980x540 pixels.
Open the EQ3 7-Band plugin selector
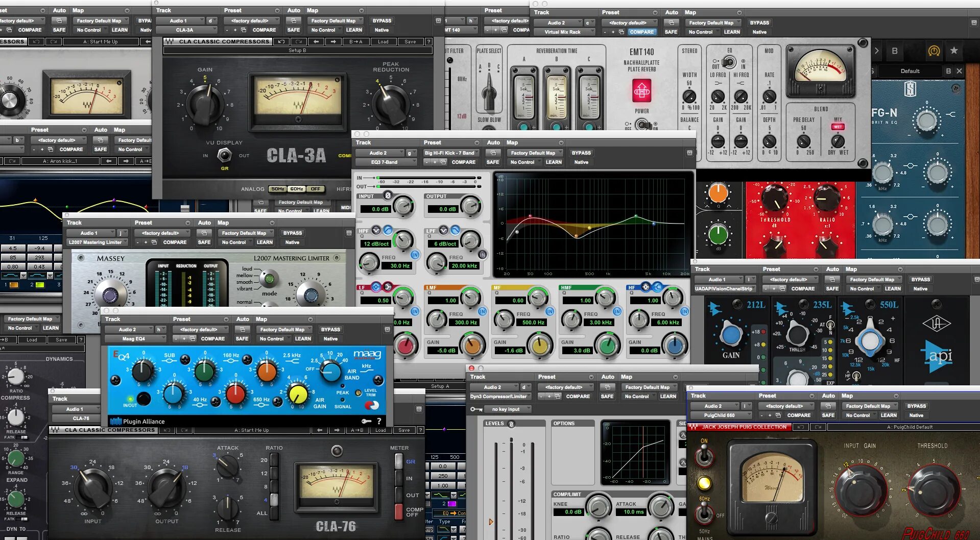coord(386,162)
